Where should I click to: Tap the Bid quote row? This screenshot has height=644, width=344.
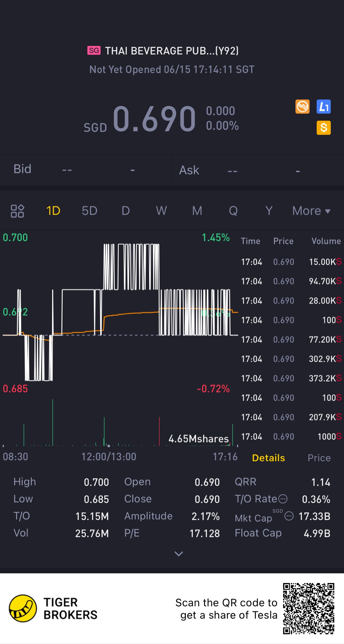(86, 169)
